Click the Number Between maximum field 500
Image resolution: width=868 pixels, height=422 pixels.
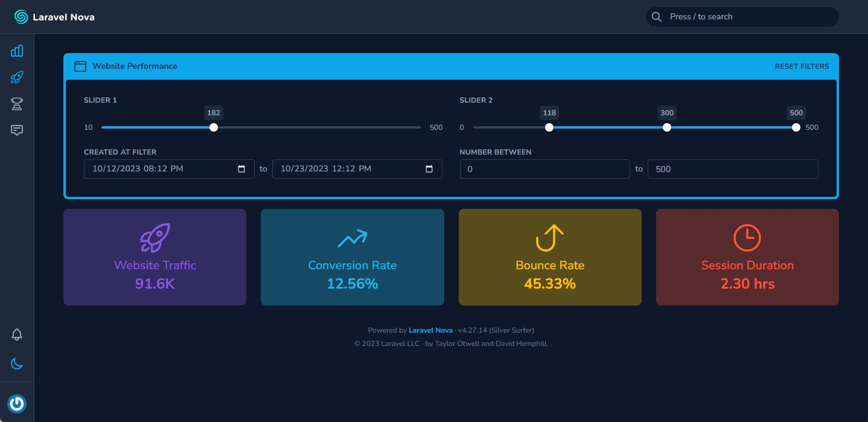[x=733, y=169]
